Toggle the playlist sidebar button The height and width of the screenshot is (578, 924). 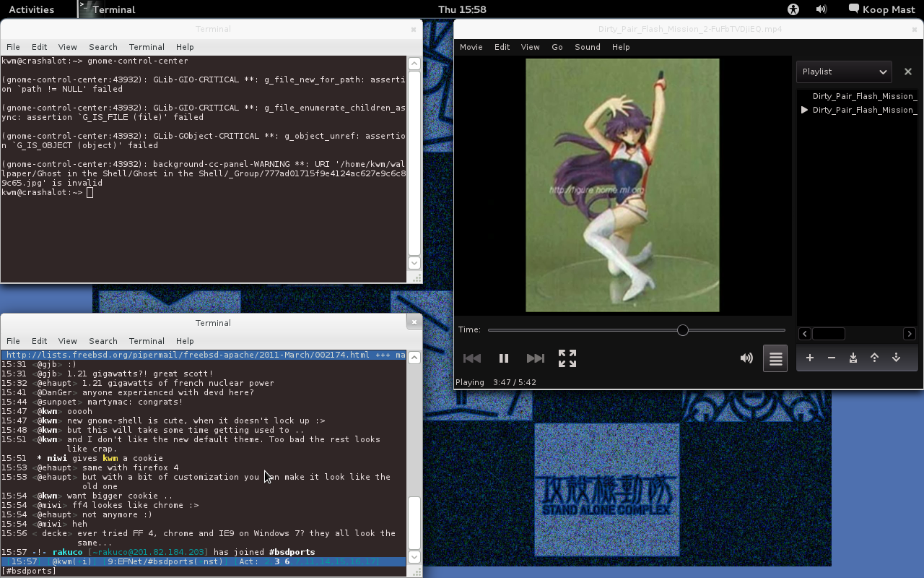pos(775,358)
